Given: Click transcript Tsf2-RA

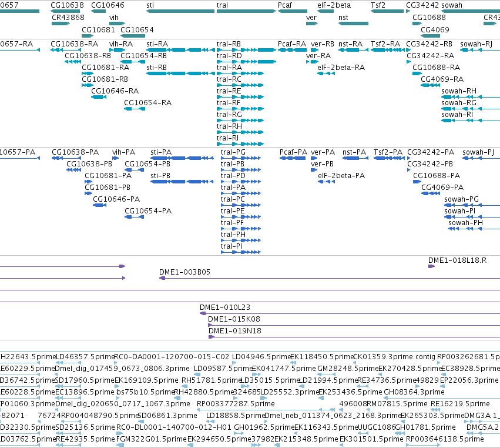Looking at the screenshot, I should (x=387, y=50).
